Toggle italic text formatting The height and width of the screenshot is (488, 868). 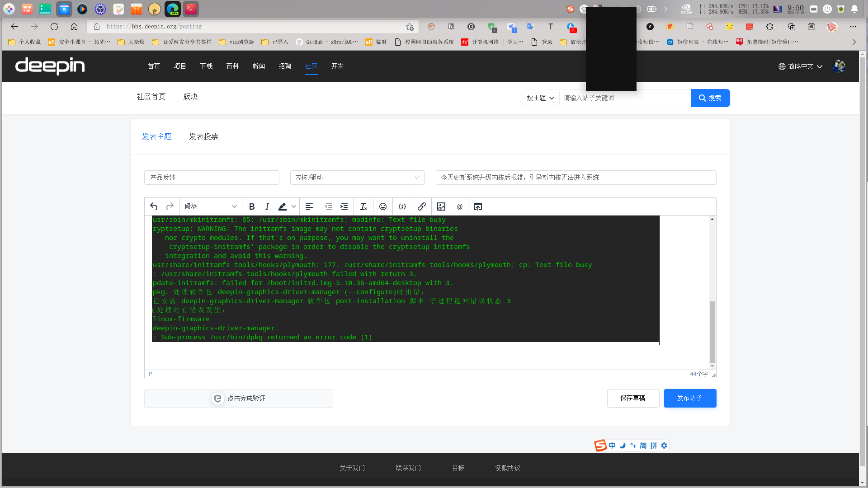[x=267, y=206]
